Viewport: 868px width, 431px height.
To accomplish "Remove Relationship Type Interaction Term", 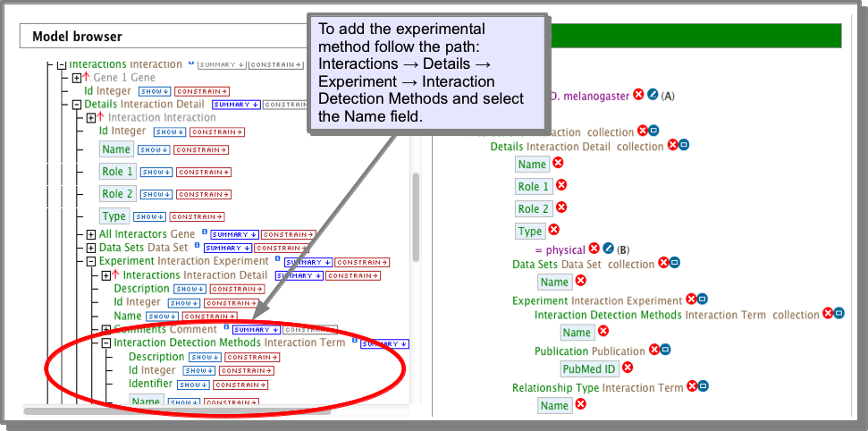I will [x=692, y=386].
